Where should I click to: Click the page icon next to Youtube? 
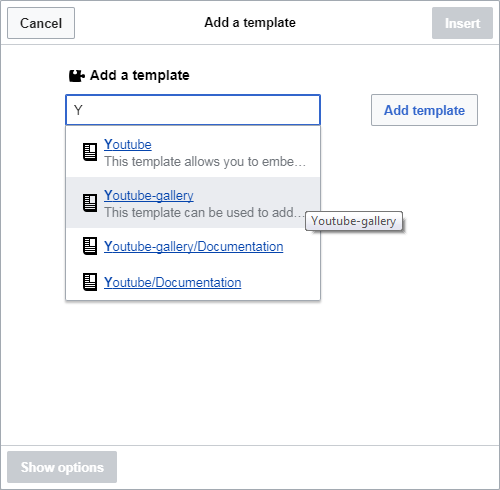click(90, 152)
